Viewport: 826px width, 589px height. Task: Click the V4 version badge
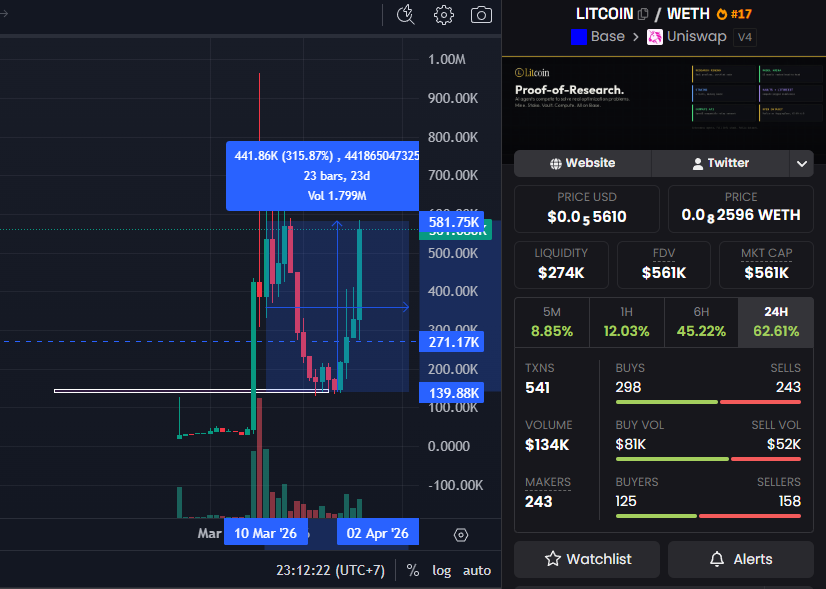(744, 37)
